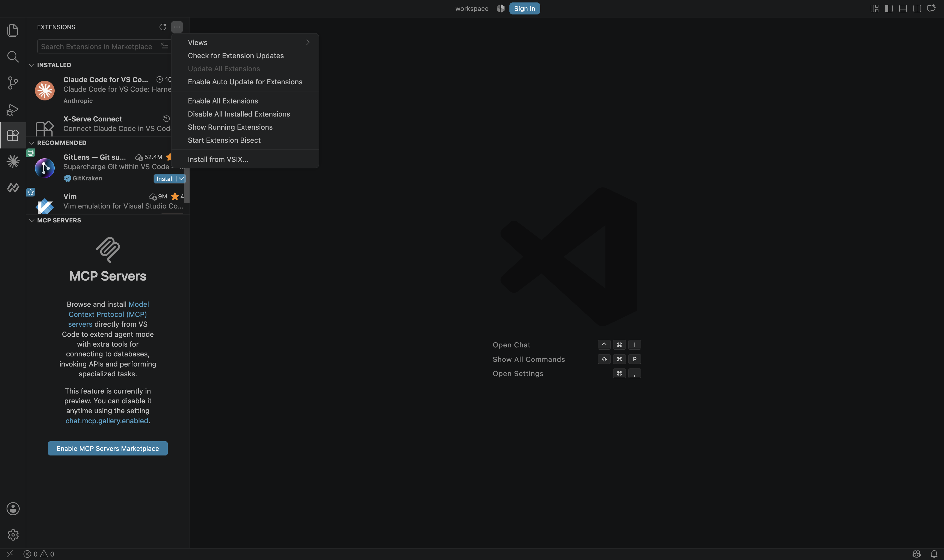This screenshot has height=560, width=944.
Task: Open the Model Context Protocol servers link
Action: (108, 314)
